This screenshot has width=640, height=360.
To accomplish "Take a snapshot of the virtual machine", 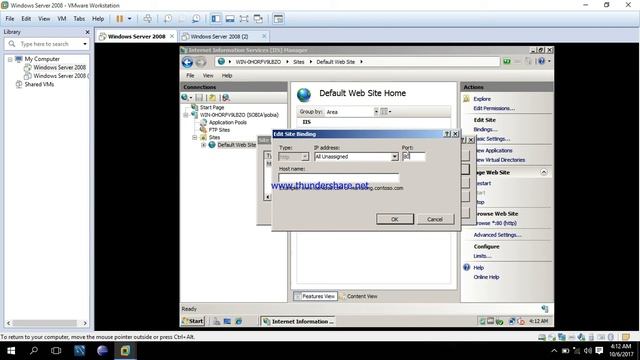I will click(x=168, y=19).
